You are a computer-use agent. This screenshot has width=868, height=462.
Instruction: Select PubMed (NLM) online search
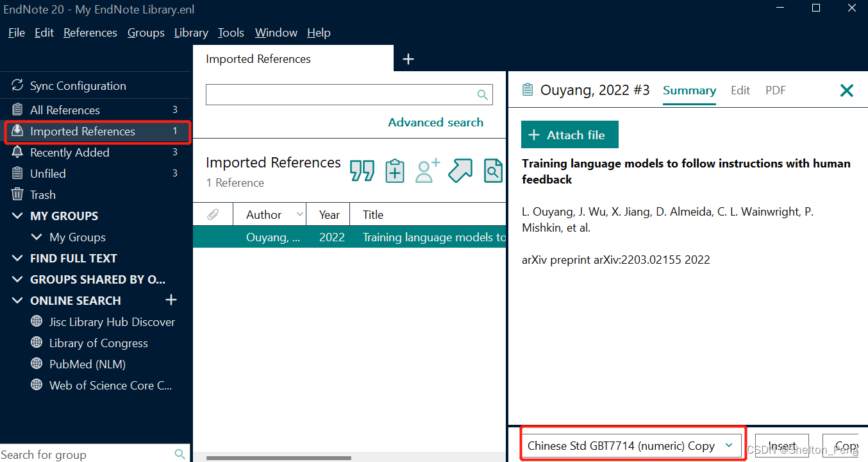87,364
